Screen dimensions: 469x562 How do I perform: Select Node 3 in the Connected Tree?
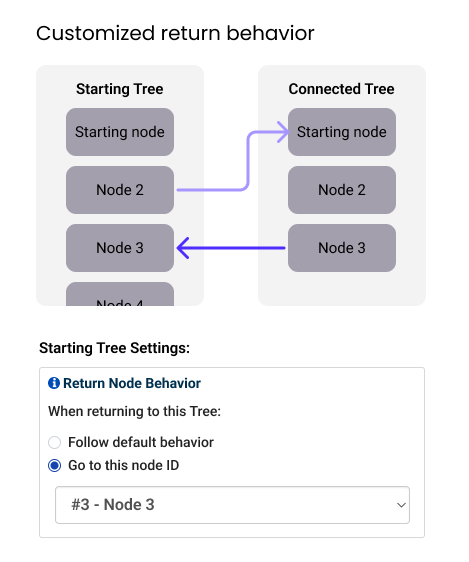click(342, 248)
